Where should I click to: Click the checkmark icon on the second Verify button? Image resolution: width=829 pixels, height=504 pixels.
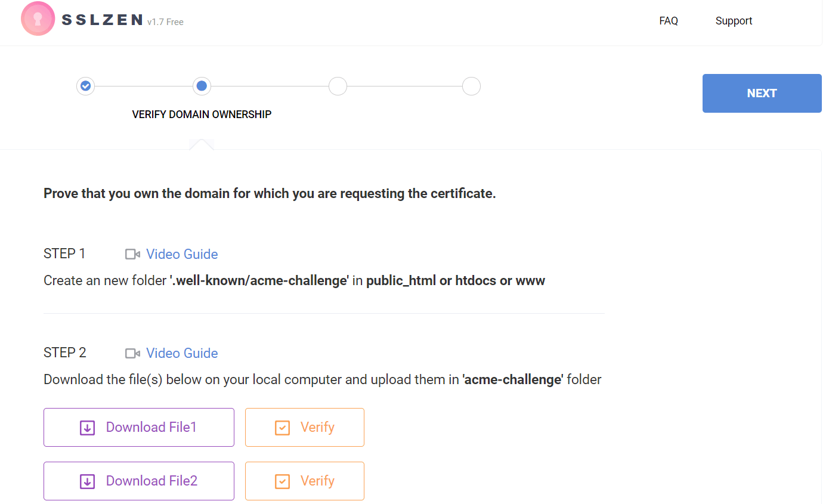point(282,481)
